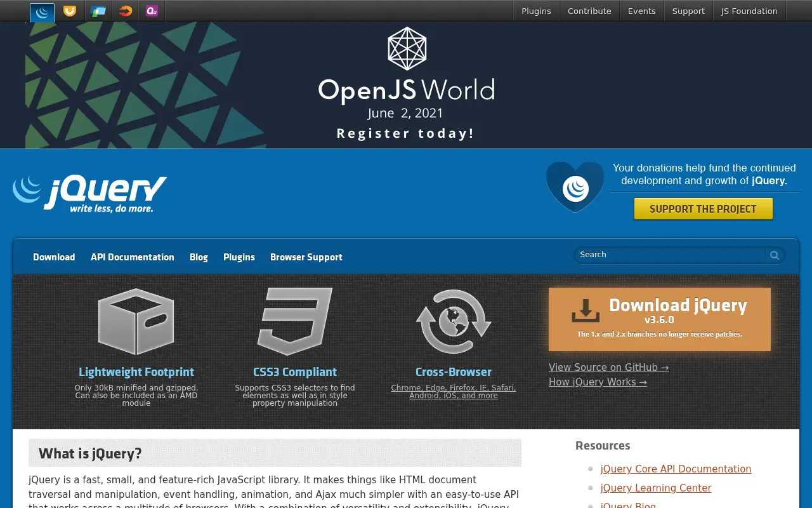Click the Lightweight Footprint heading

(x=136, y=372)
